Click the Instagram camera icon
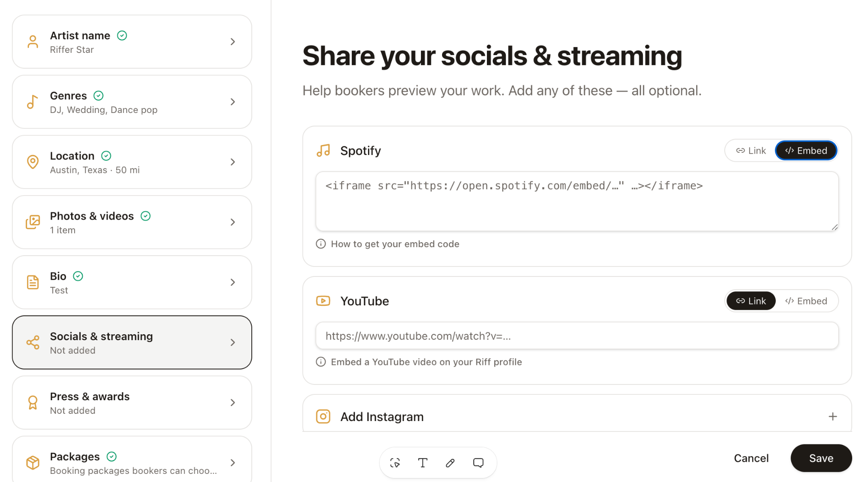Screen dimensions: 868x482 (x=323, y=416)
